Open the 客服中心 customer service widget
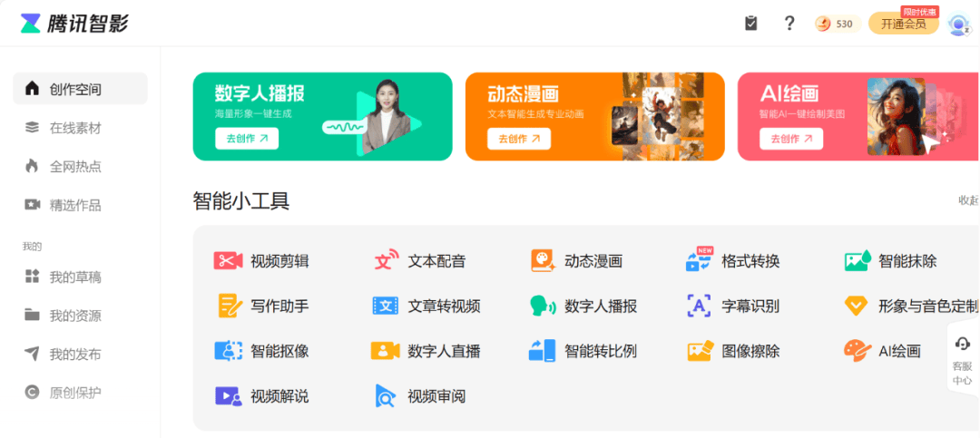Viewport: 980px width, 438px height. coord(962,359)
